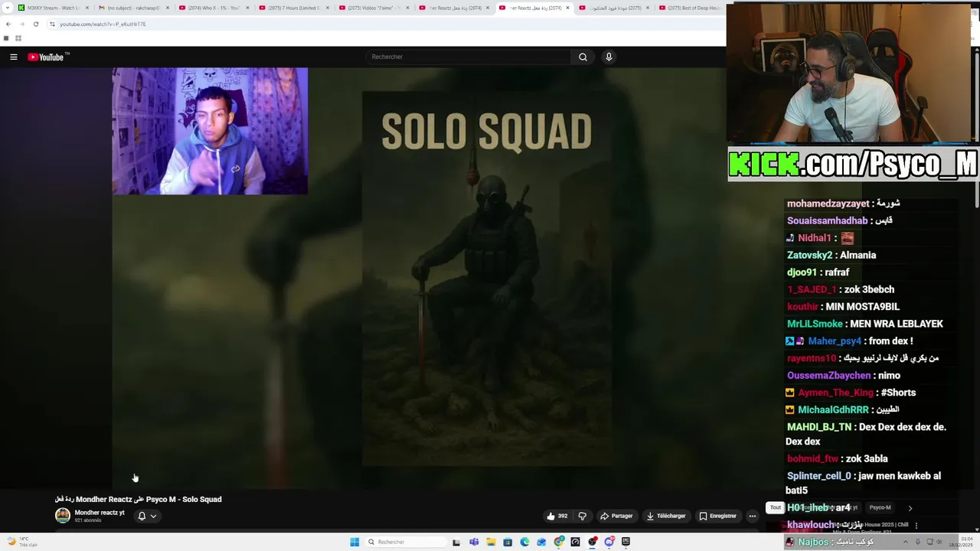Open Epic Games Launcher from taskbar
Screen dimensions: 980x551
pyautogui.click(x=626, y=542)
